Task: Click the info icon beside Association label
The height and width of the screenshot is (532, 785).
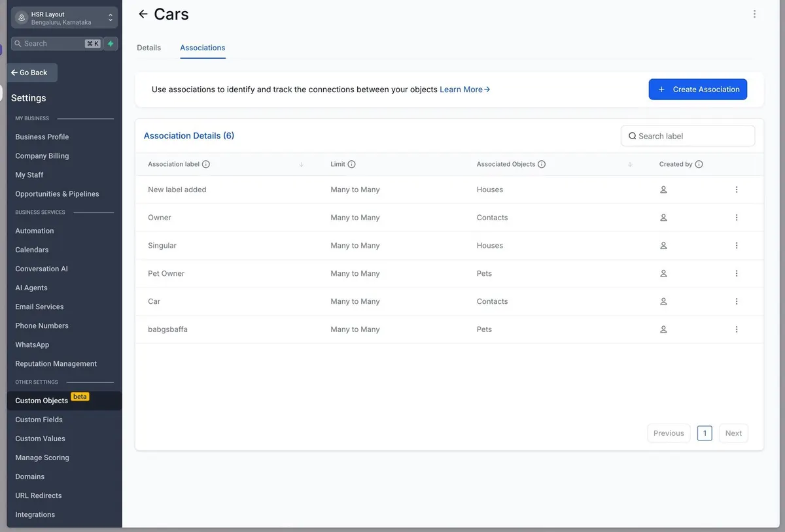Action: tap(206, 165)
